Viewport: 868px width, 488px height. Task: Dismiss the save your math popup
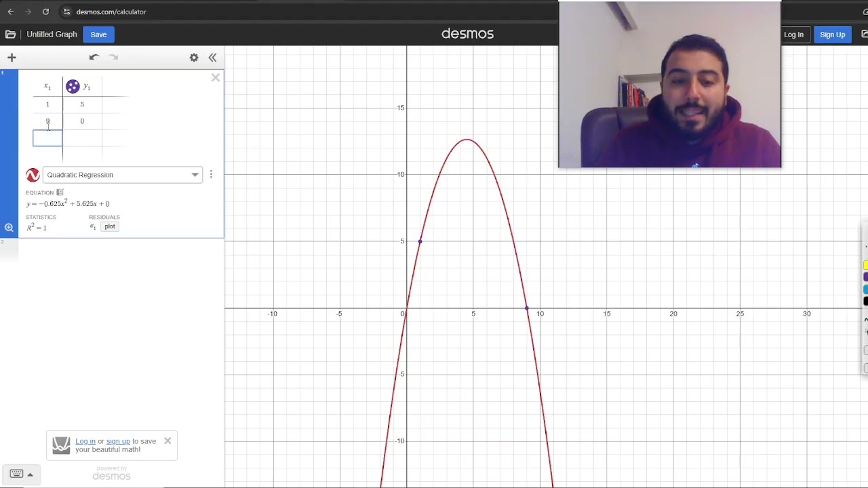click(x=167, y=441)
